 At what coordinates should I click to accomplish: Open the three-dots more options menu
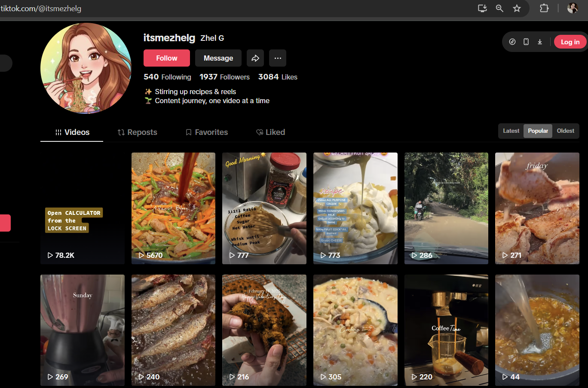click(x=278, y=58)
